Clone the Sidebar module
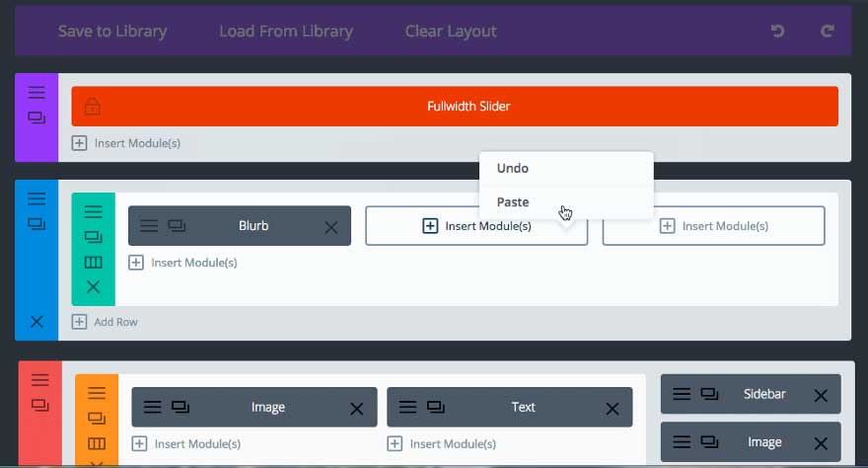The width and height of the screenshot is (868, 468). 709,394
